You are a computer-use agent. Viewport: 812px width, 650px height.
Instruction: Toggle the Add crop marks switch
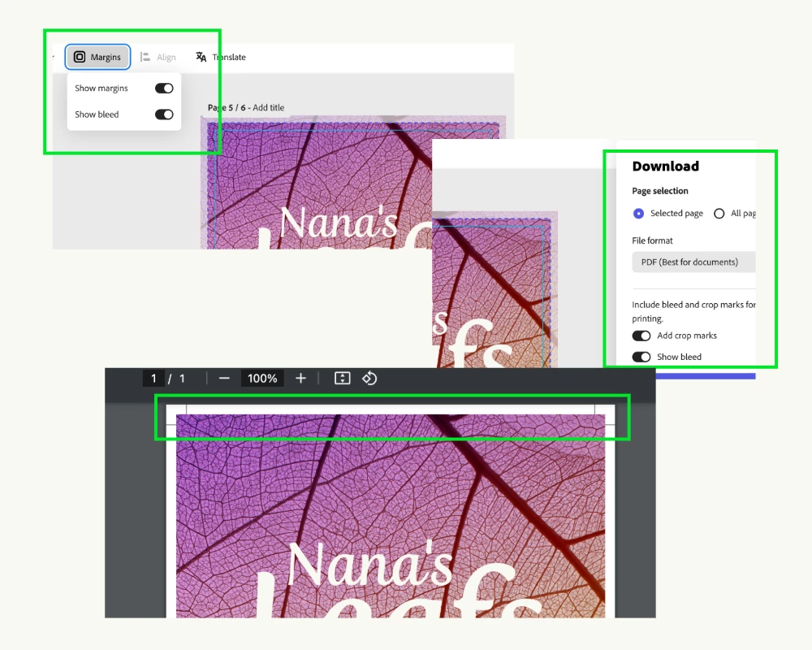[x=641, y=336]
